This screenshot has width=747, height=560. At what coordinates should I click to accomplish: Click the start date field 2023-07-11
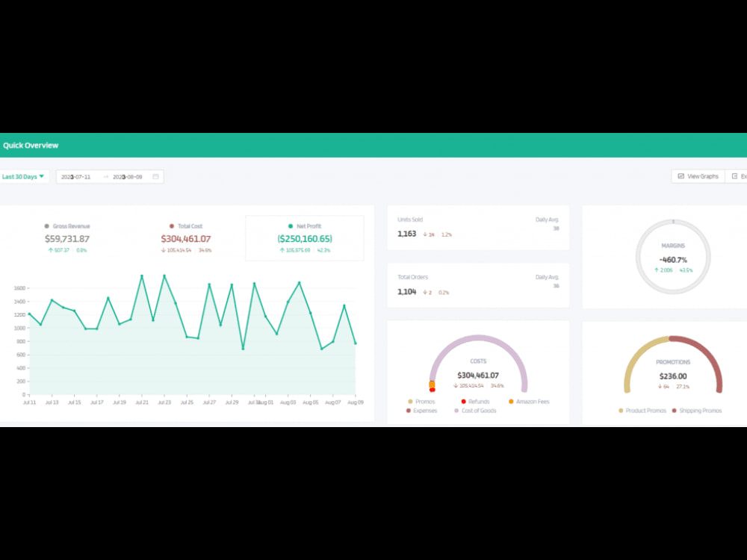pos(75,177)
